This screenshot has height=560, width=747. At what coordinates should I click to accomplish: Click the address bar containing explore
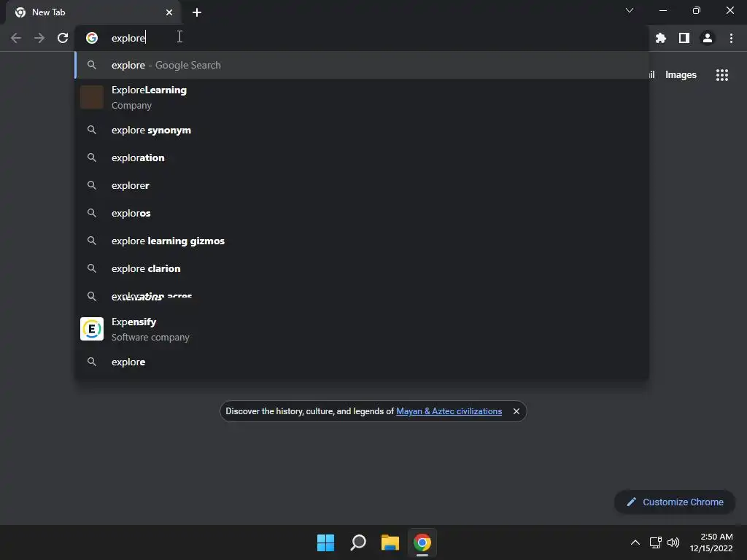tap(362, 38)
